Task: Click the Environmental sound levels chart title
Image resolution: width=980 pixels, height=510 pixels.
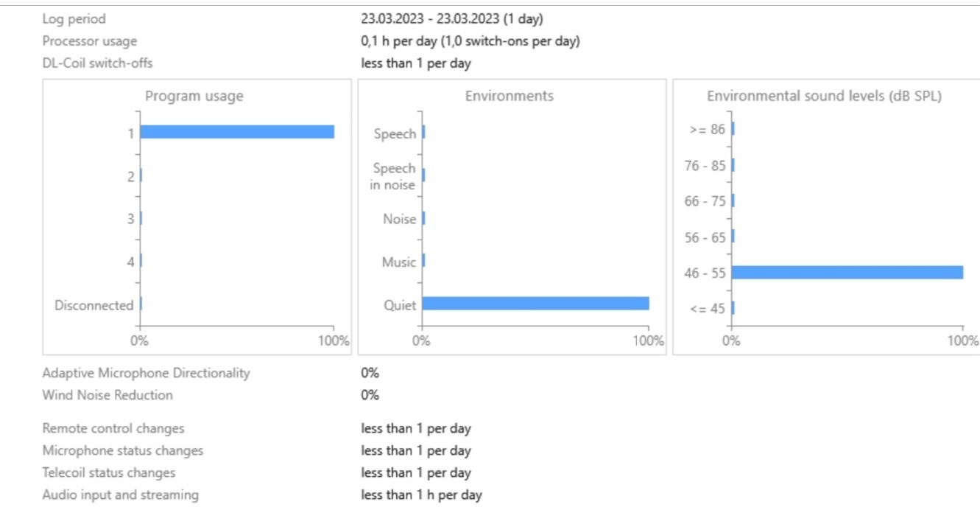Action: click(824, 97)
